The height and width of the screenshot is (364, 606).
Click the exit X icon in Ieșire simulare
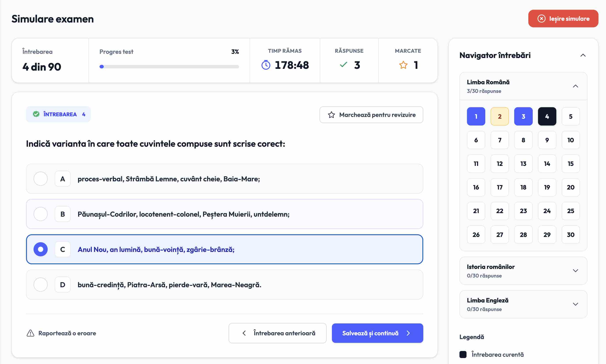(541, 19)
